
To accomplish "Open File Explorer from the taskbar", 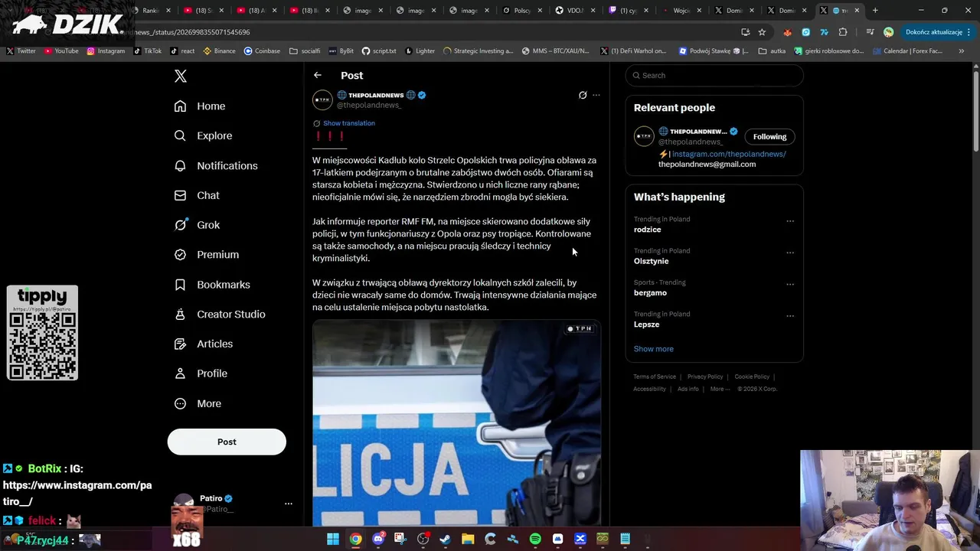I will coord(468,540).
